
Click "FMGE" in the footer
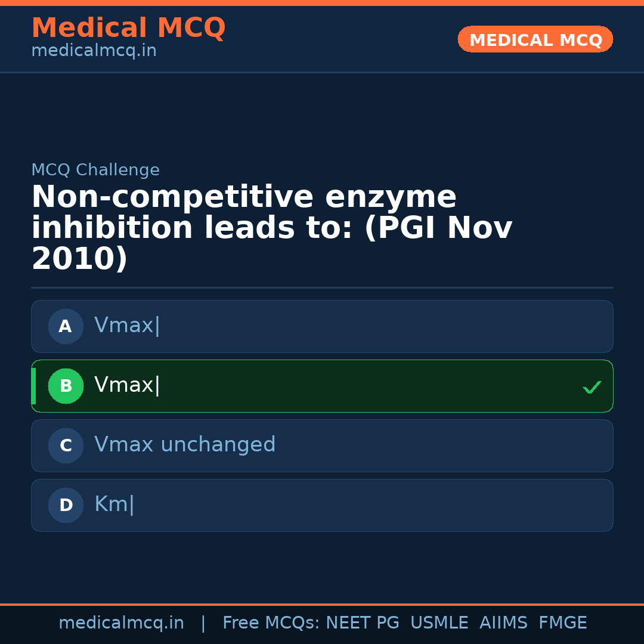562,623
